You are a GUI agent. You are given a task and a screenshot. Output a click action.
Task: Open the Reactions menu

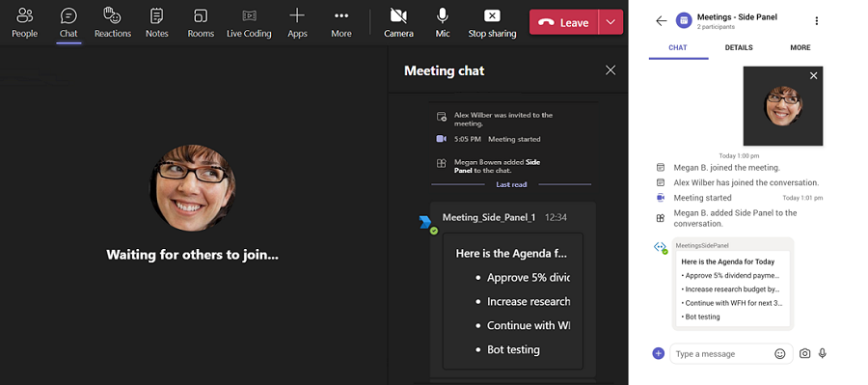coord(113,23)
